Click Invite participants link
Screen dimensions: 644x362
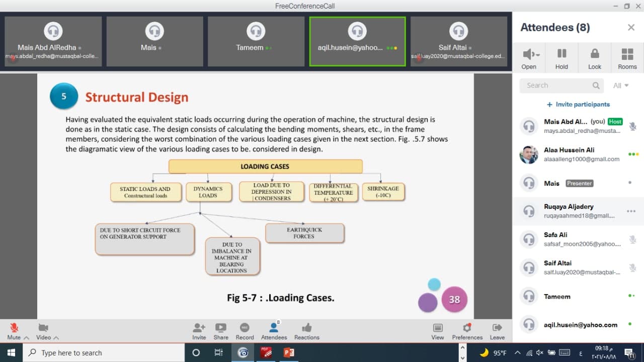click(x=578, y=104)
